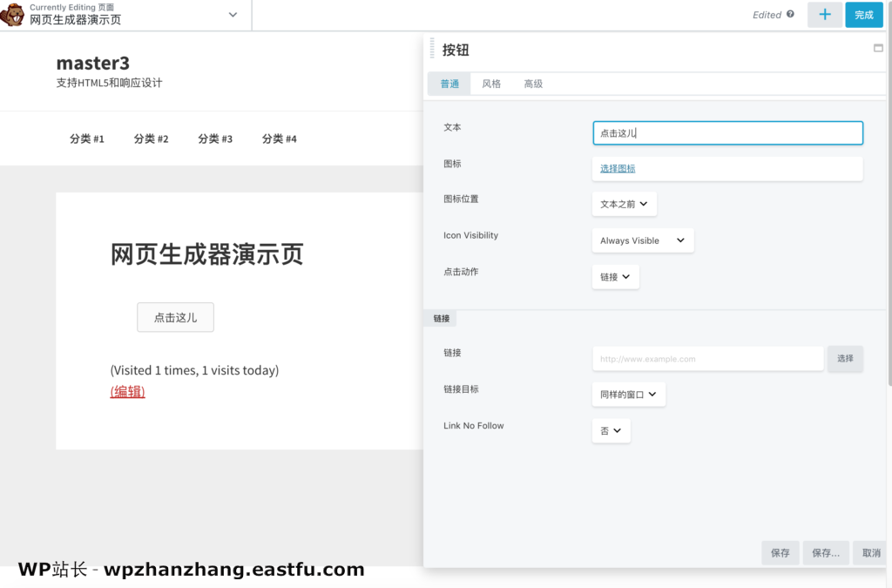Open the 图标位置 dropdown showing 文本之前
Screen dimensions: 892x588
tap(624, 203)
